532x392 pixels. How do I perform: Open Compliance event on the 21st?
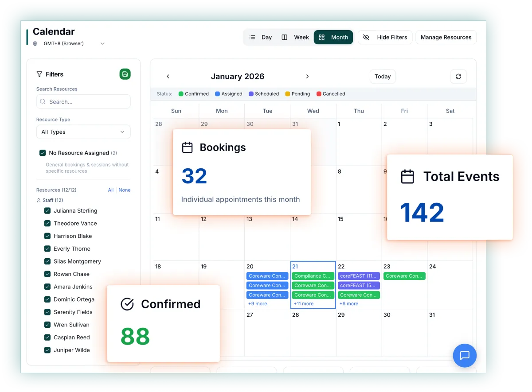coord(313,276)
